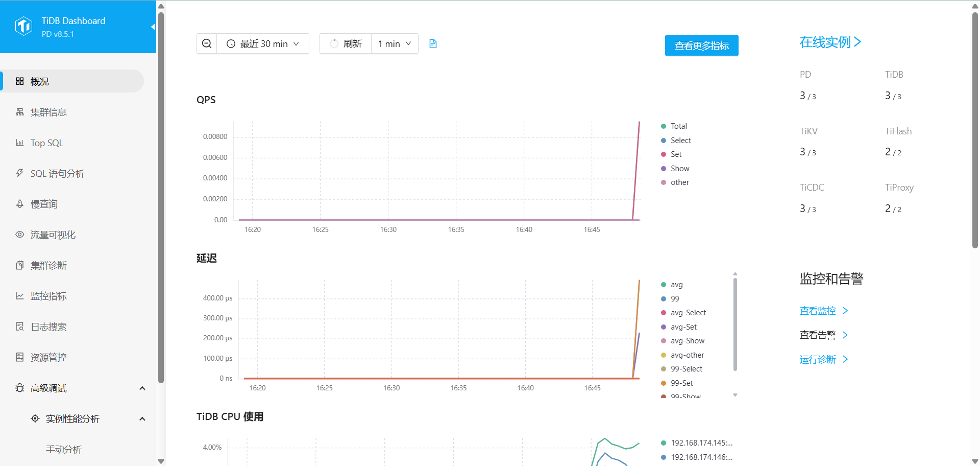Click the refresh spinner icon

pyautogui.click(x=334, y=44)
